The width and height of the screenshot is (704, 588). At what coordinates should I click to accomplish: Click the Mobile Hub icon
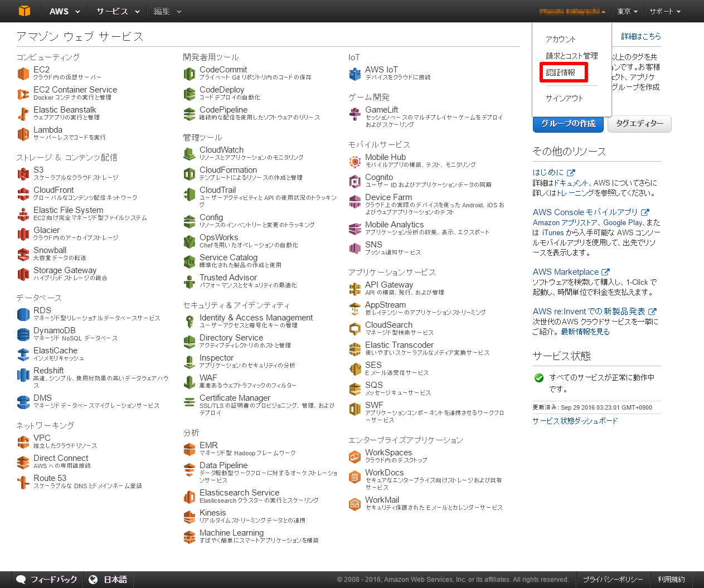(x=355, y=161)
